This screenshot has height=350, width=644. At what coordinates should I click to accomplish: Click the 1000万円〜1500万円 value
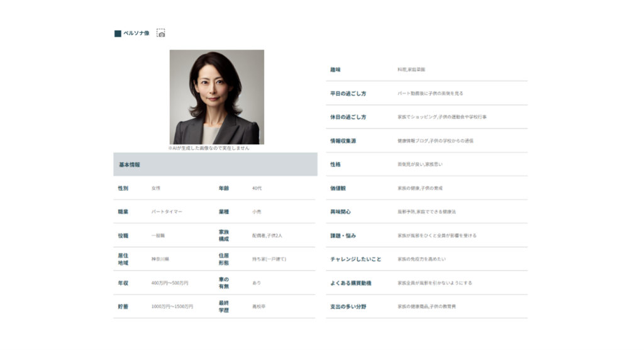tap(172, 307)
